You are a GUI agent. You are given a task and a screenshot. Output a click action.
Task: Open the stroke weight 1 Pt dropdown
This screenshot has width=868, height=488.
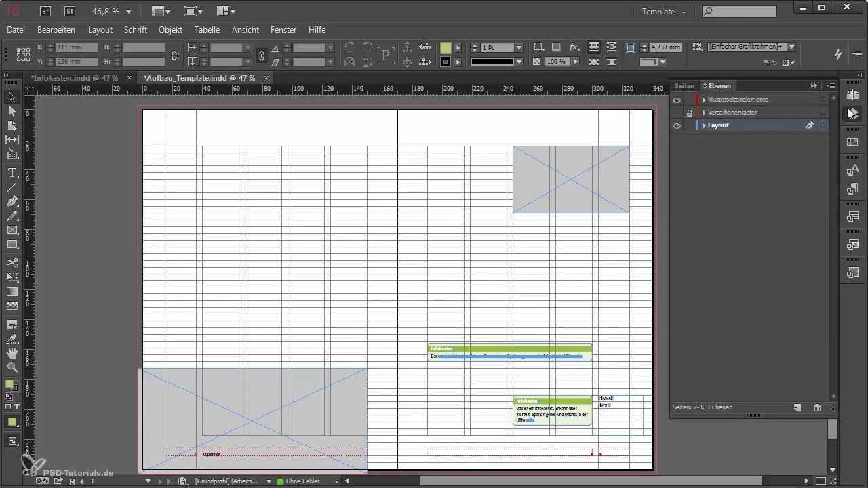click(x=519, y=48)
